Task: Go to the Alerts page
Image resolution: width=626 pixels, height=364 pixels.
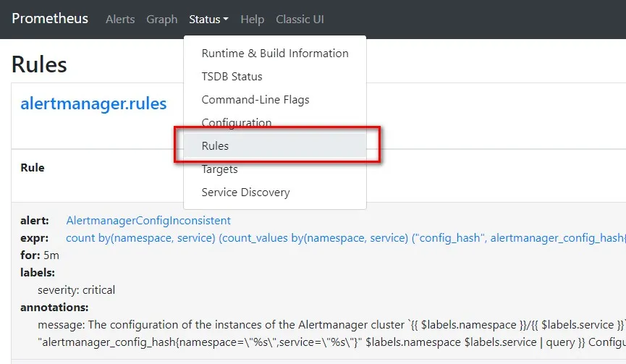Action: (x=120, y=19)
